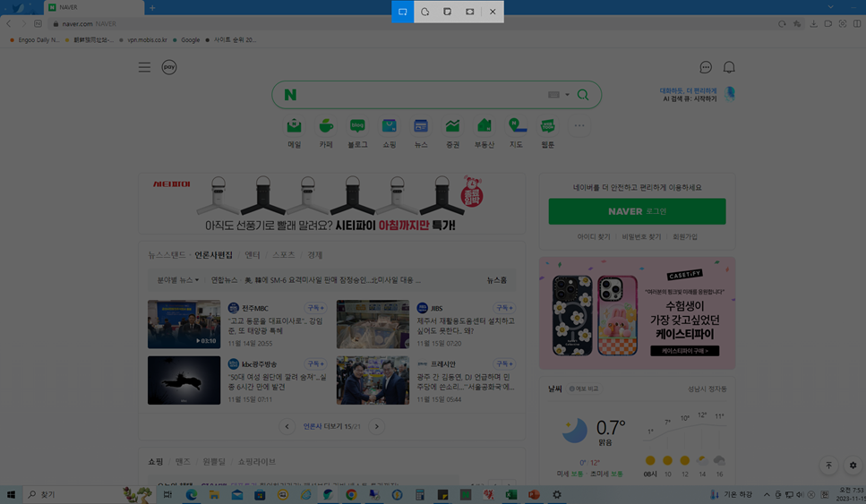Open the 케이스티파이 구매 ad button
The width and height of the screenshot is (866, 504).
coord(684,351)
